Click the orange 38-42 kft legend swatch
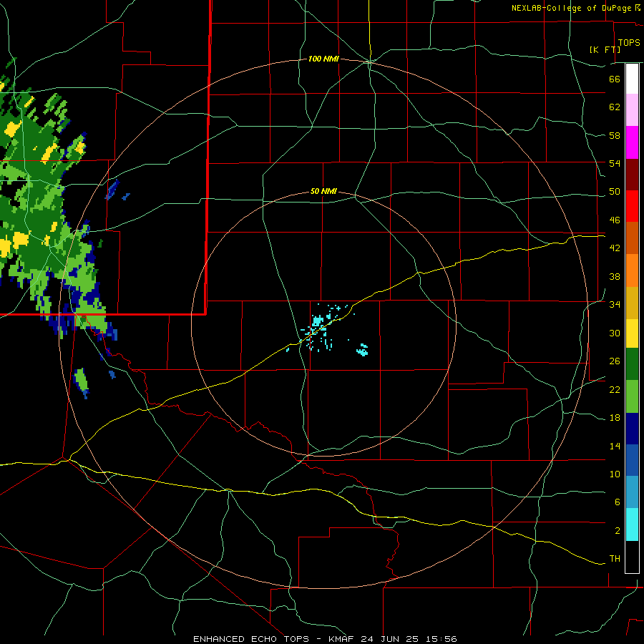The height and width of the screenshot is (644, 644). (632, 270)
